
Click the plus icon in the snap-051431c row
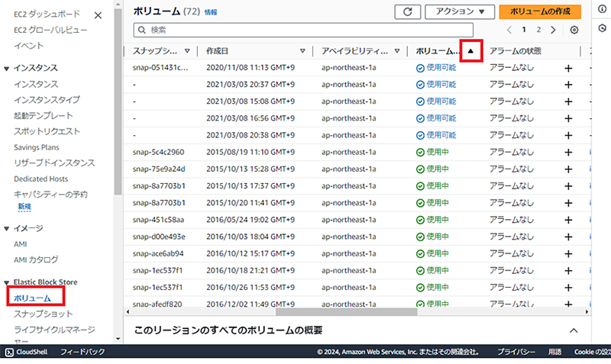click(x=568, y=68)
